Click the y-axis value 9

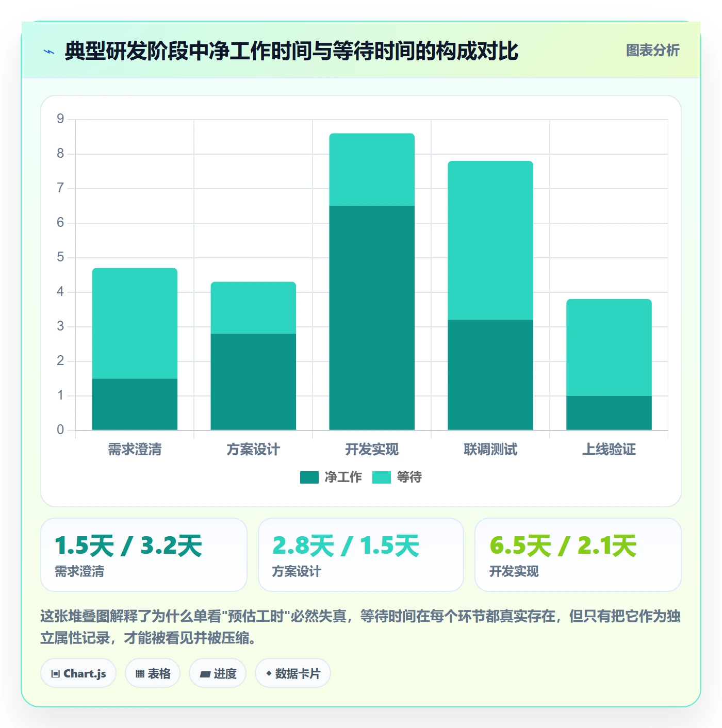pyautogui.click(x=60, y=119)
